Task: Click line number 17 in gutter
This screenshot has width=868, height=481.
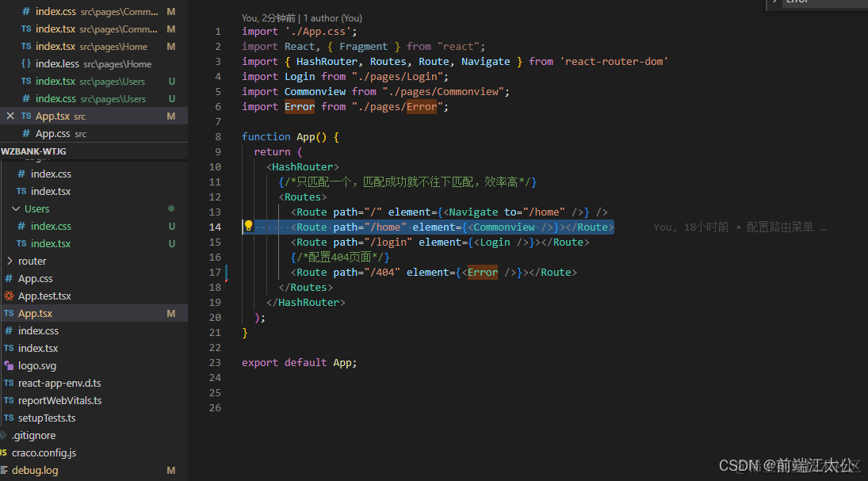Action: pyautogui.click(x=215, y=273)
